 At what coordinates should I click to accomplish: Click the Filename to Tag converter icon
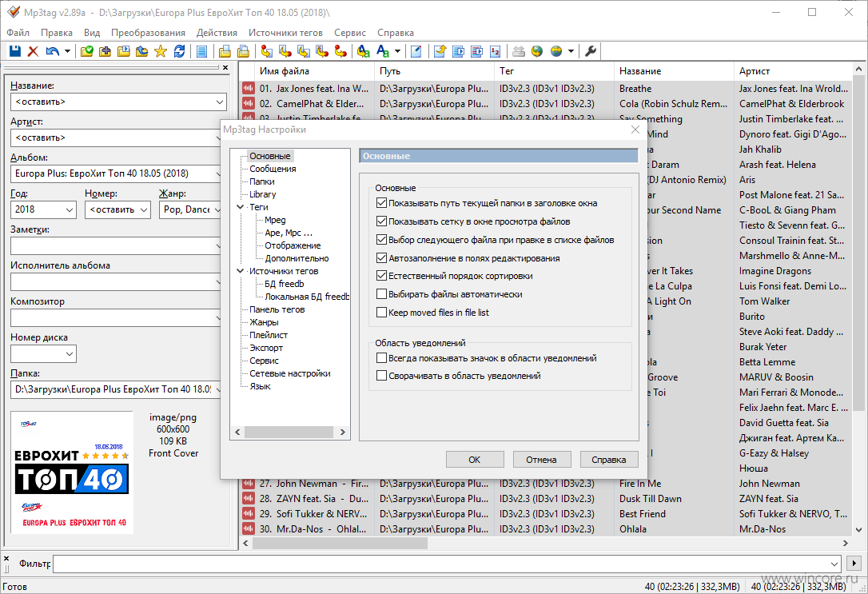(x=285, y=51)
